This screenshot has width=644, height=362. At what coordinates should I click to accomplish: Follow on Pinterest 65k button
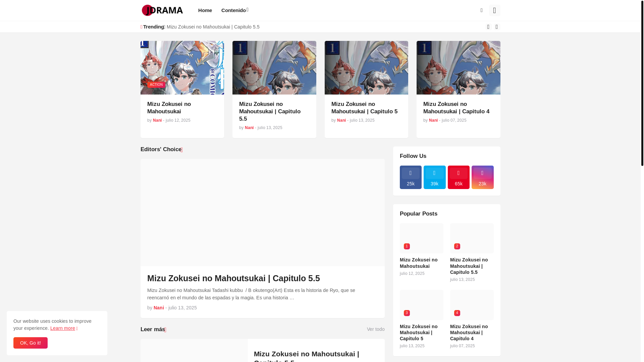pos(459,177)
